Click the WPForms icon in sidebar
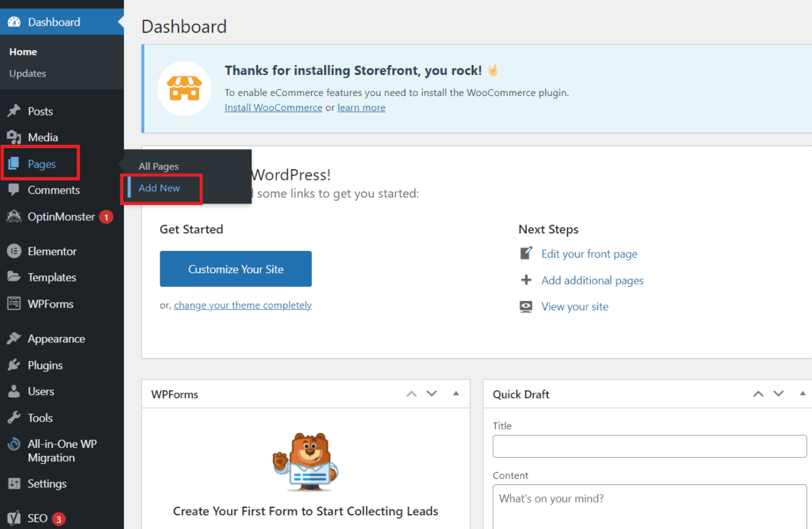Viewport: 812px width, 529px height. coord(14,304)
